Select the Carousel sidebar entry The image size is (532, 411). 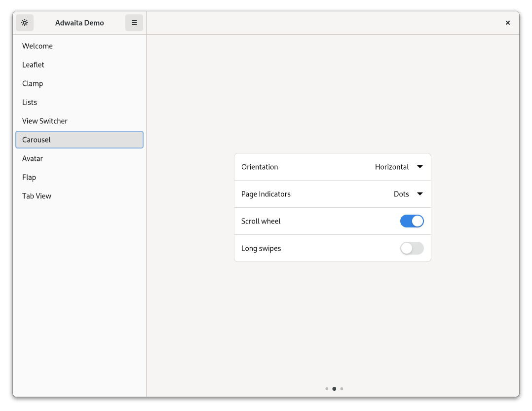(37, 140)
